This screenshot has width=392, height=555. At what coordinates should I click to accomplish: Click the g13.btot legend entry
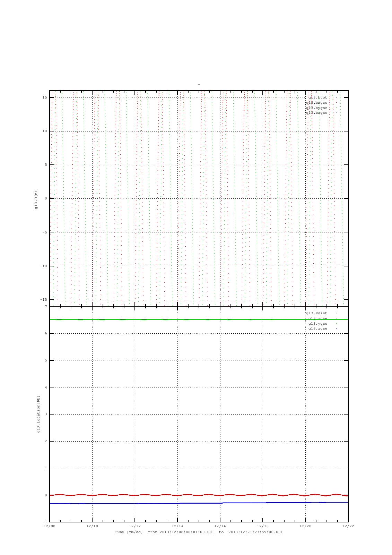coord(318,97)
